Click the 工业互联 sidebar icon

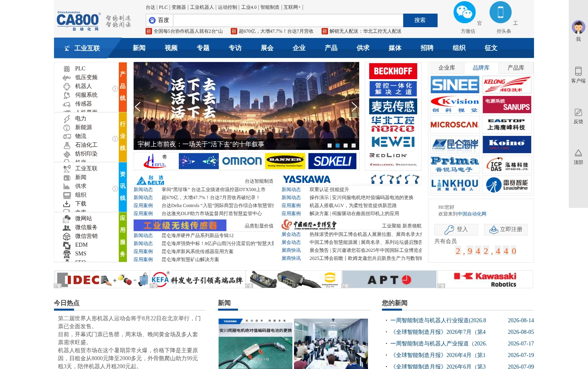67,169
